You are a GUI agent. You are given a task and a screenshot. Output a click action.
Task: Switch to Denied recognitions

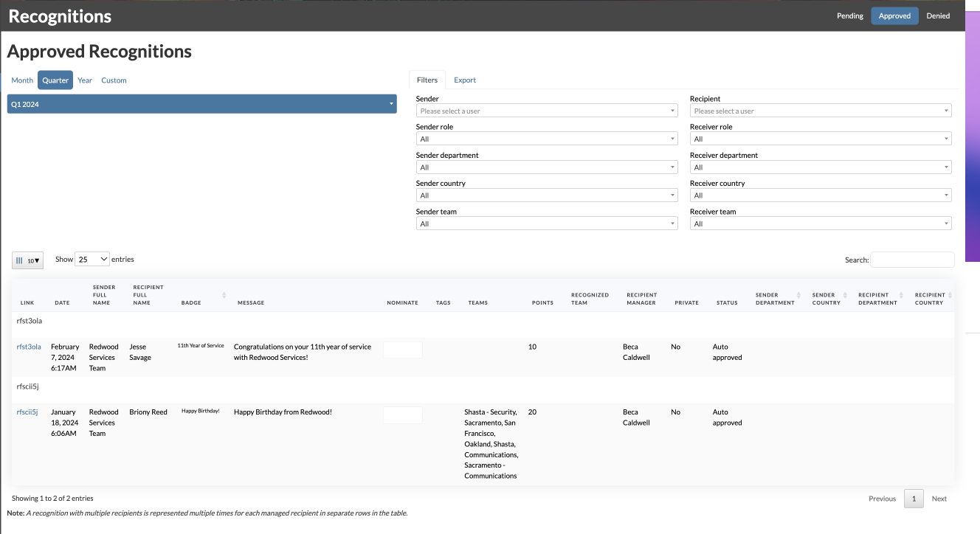click(x=938, y=15)
